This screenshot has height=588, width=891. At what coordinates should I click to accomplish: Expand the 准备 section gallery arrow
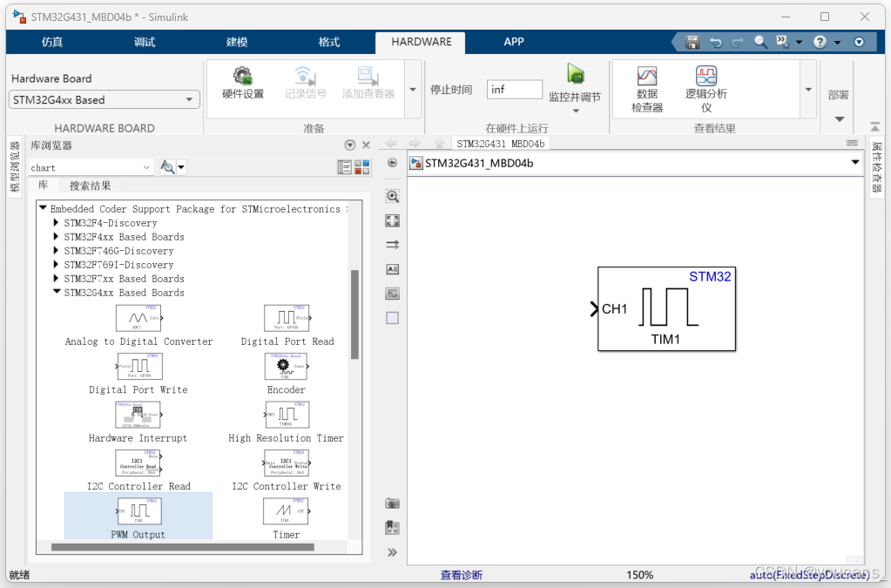[413, 90]
